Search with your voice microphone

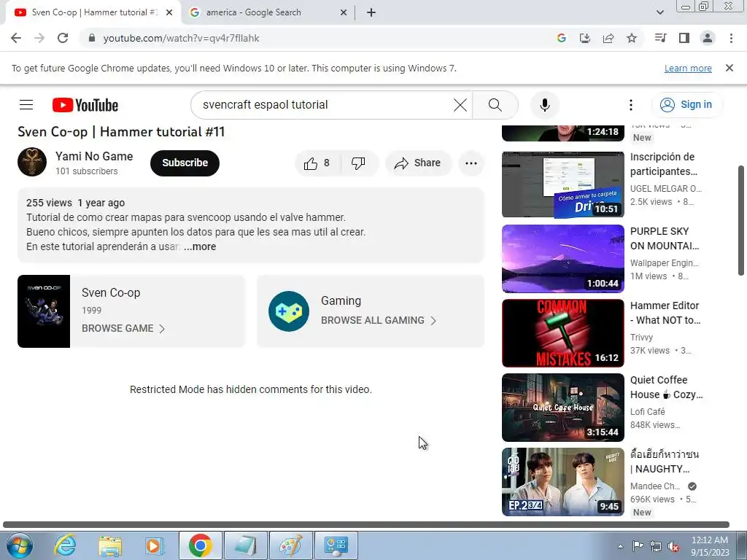544,105
